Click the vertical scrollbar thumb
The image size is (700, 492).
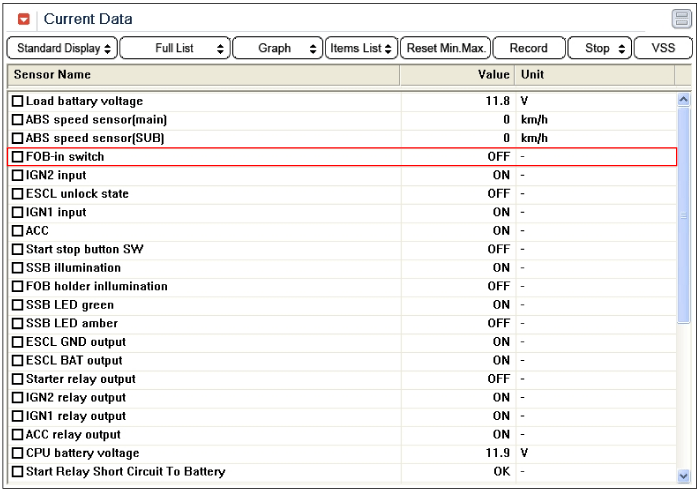coord(683,215)
